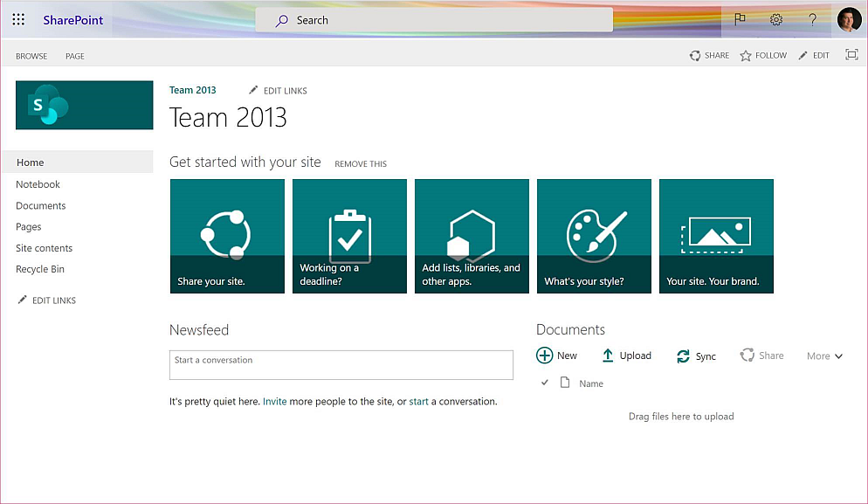Open the Share your site tile
This screenshot has width=868, height=504.
pyautogui.click(x=227, y=236)
